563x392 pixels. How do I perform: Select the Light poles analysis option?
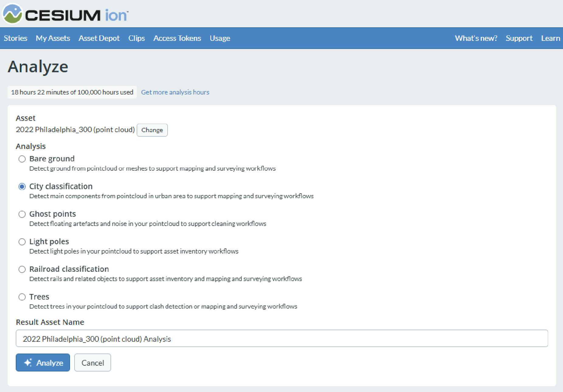pos(22,242)
